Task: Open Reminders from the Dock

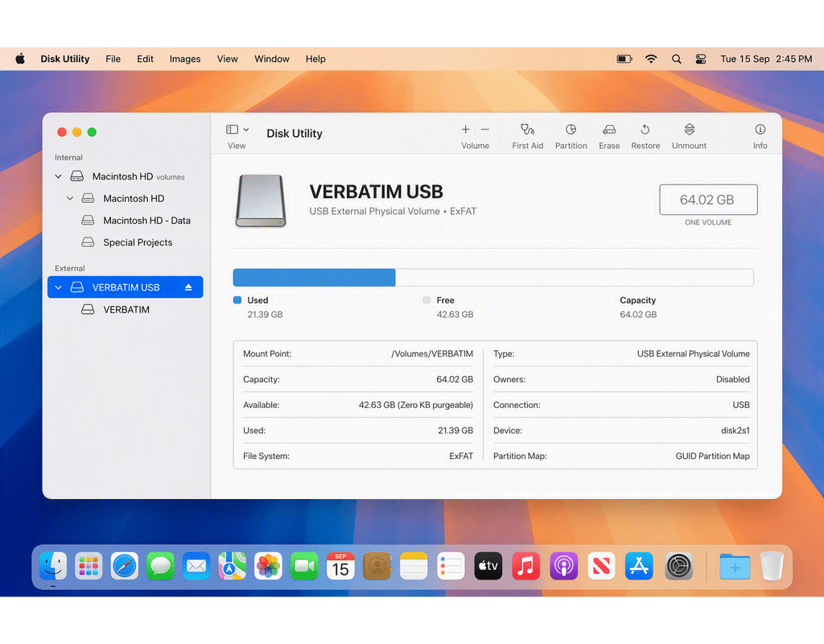Action: [x=451, y=566]
